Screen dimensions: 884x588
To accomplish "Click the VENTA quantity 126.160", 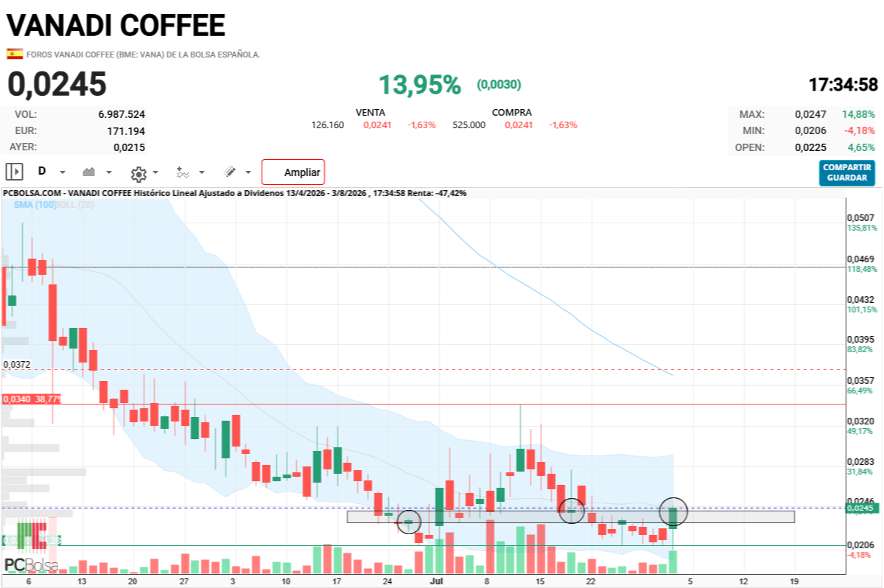I will 328,125.
